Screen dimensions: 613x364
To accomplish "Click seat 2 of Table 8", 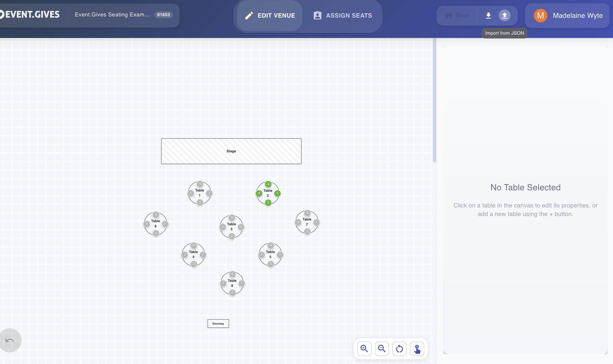I will [232, 292].
